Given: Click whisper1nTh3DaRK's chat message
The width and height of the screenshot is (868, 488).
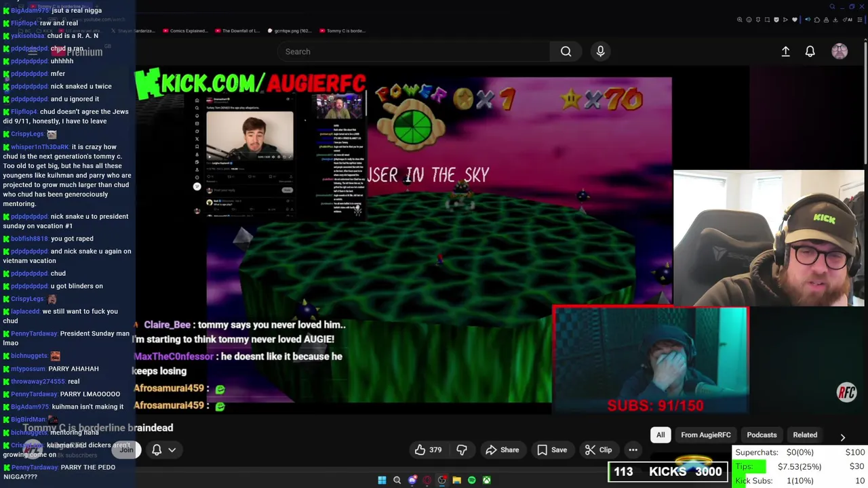Looking at the screenshot, I should point(67,175).
